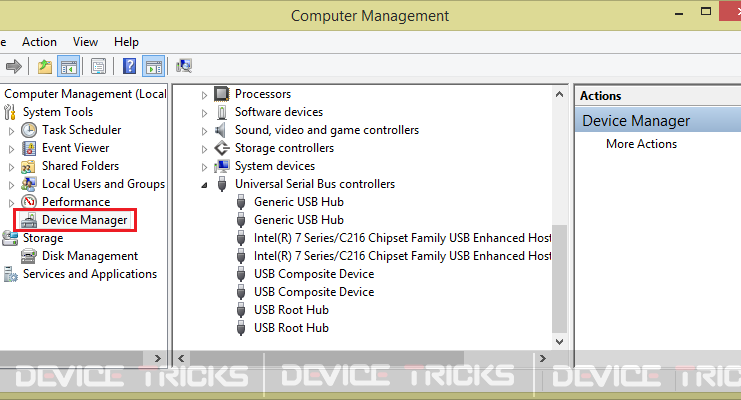Click console tree horizontal scroll right arrow
This screenshot has width=741, height=400.
coord(157,358)
